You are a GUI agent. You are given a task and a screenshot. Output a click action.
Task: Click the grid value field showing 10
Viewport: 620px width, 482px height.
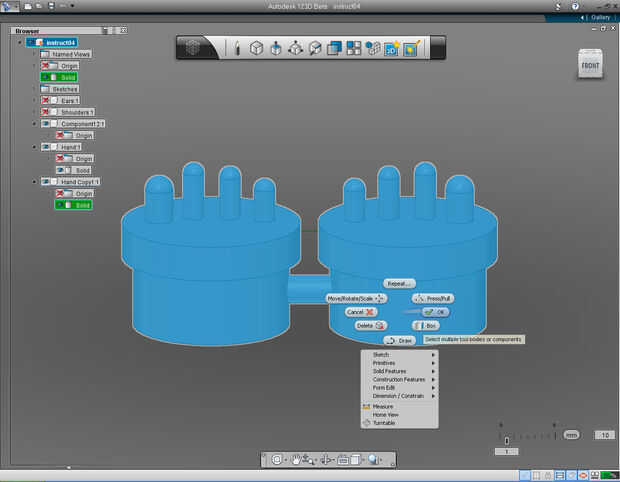[605, 435]
